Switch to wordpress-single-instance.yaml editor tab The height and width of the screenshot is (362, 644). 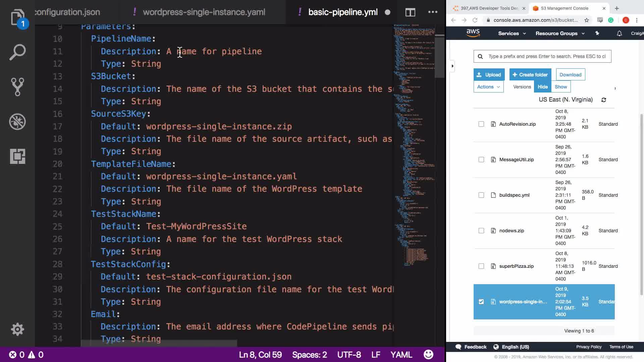coord(204,12)
